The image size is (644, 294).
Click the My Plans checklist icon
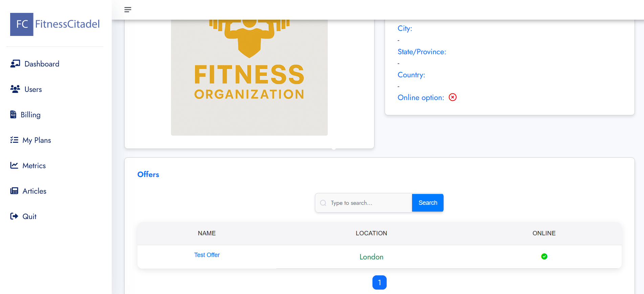pos(14,140)
